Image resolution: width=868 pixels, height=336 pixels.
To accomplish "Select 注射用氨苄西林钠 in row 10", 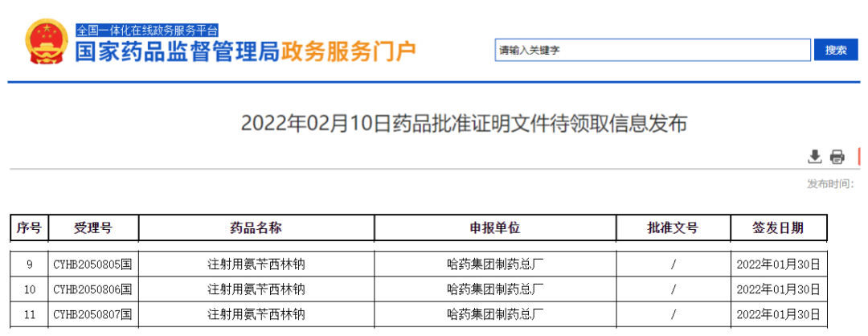I will (x=256, y=289).
